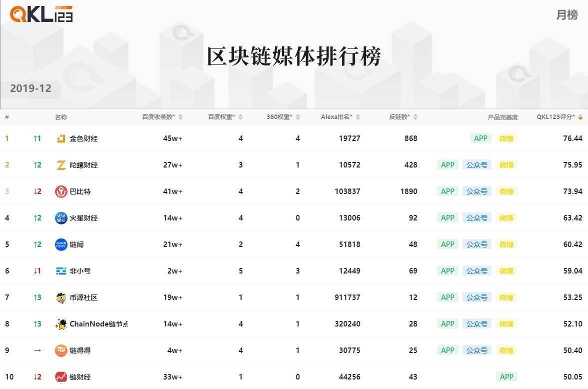Open 金色财经 name link
The image size is (588, 389).
tap(83, 138)
